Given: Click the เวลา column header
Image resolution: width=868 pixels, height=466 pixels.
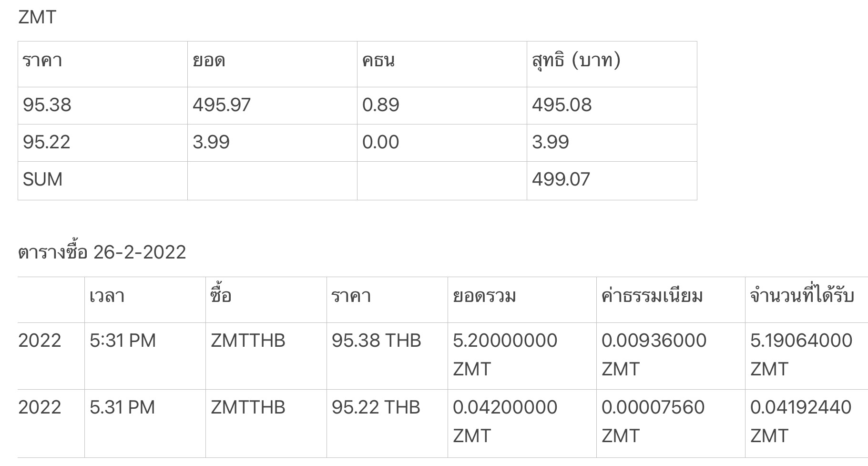Looking at the screenshot, I should pyautogui.click(x=145, y=300).
